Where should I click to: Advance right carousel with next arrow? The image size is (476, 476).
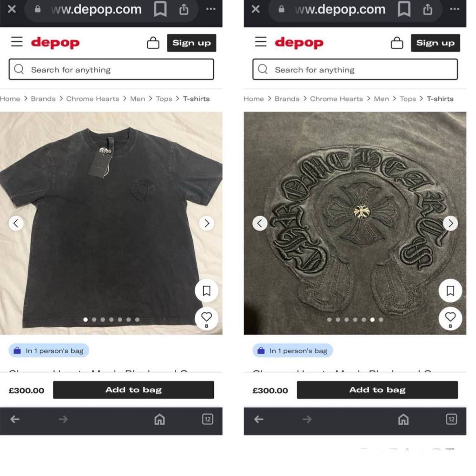450,224
